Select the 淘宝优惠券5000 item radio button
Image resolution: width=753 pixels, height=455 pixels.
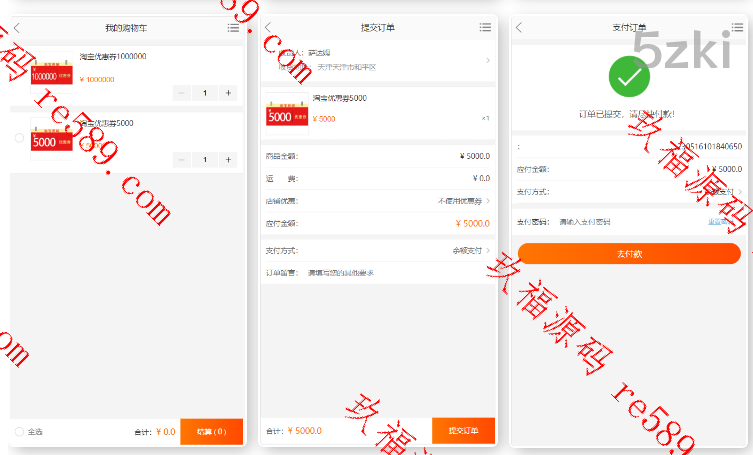pos(19,139)
